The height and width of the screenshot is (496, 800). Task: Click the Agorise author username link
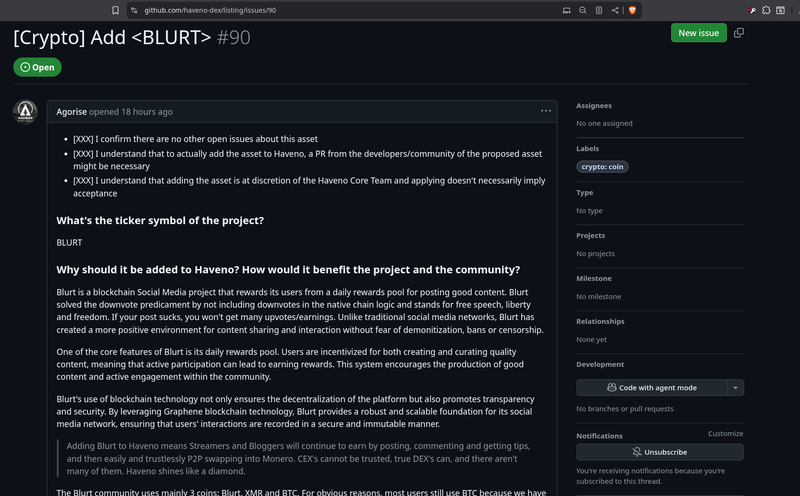tap(71, 112)
